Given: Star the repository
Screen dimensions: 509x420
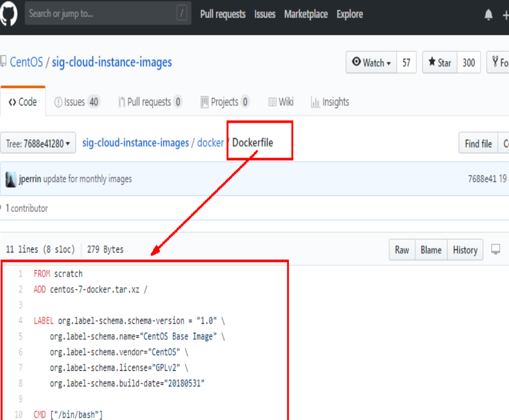Looking at the screenshot, I should pos(440,62).
